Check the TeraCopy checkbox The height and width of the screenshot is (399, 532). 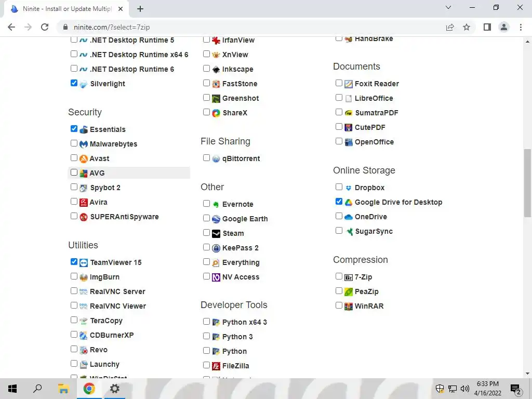(x=74, y=320)
